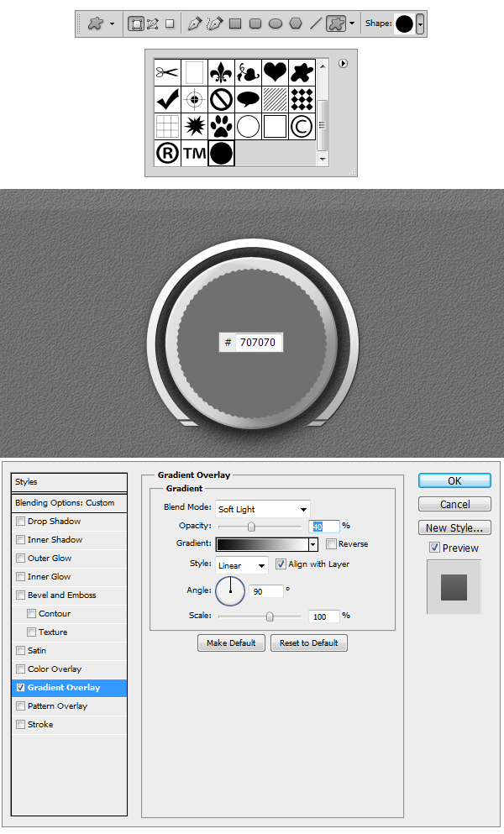This screenshot has height=834, width=504.
Task: Toggle the Reverse checkbox
Action: (332, 544)
